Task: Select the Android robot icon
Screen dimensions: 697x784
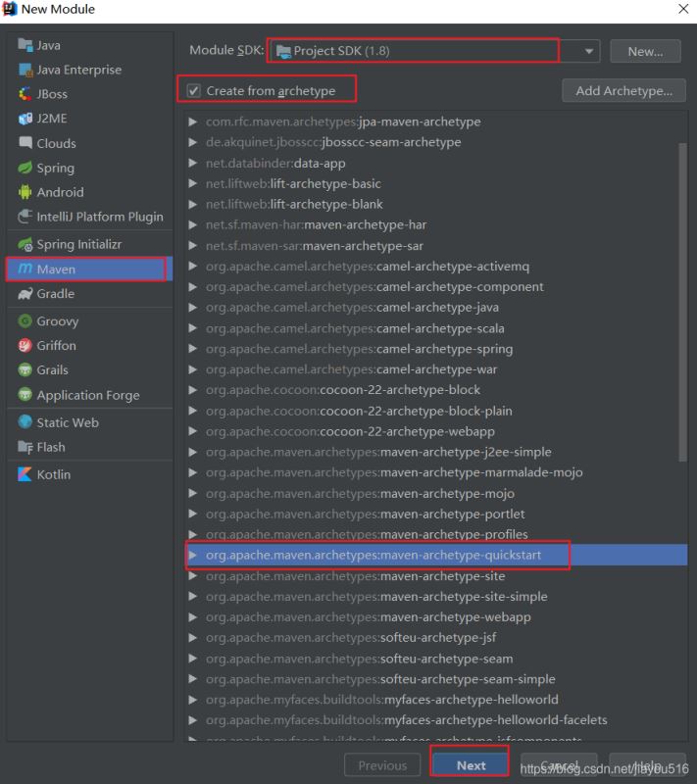Action: click(25, 192)
